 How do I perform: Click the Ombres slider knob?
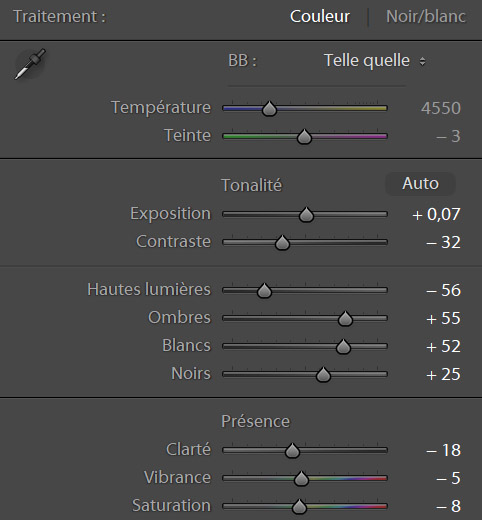(345, 319)
